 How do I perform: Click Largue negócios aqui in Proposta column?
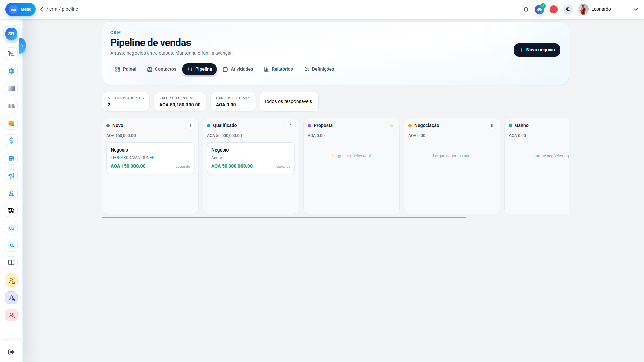pos(352,156)
